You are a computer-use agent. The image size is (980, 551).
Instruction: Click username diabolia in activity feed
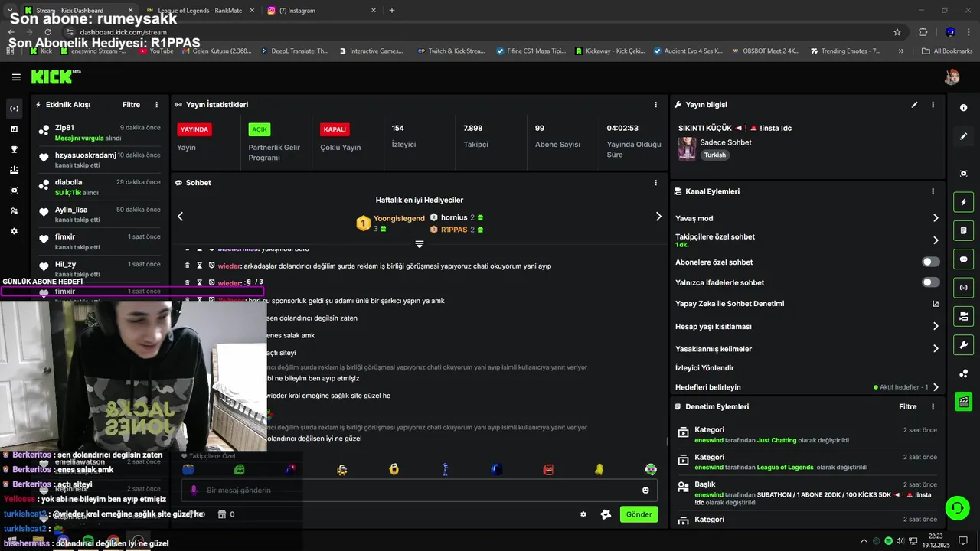pos(68,182)
